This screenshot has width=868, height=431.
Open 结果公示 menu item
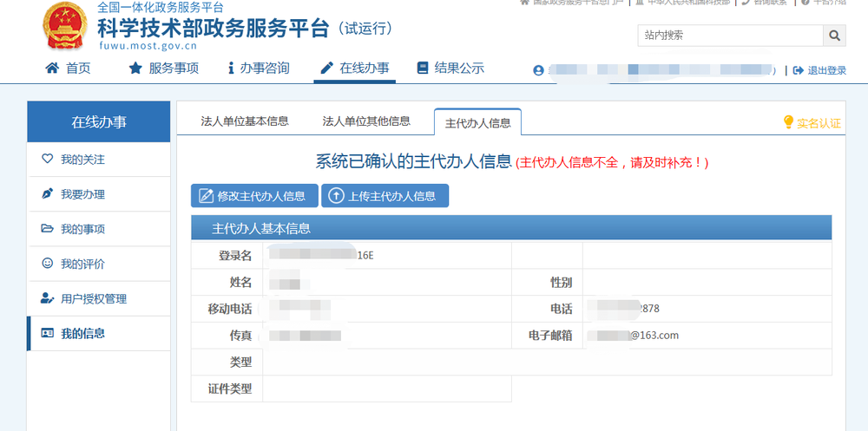(450, 69)
